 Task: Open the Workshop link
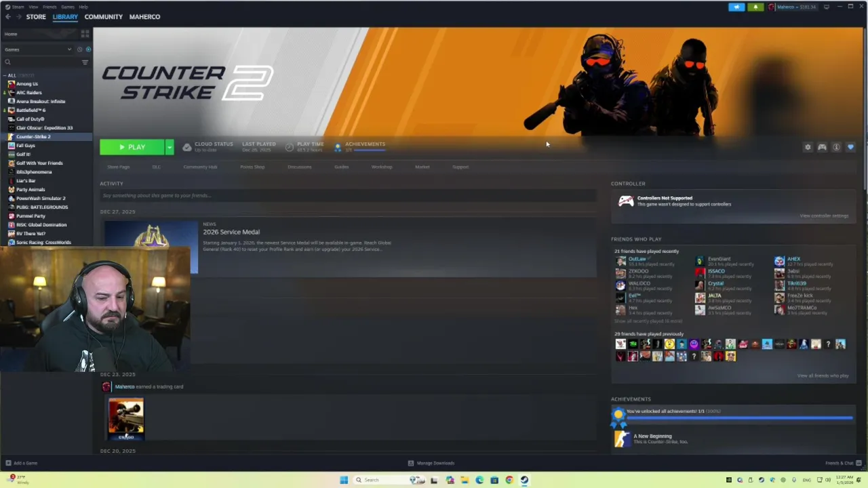382,167
